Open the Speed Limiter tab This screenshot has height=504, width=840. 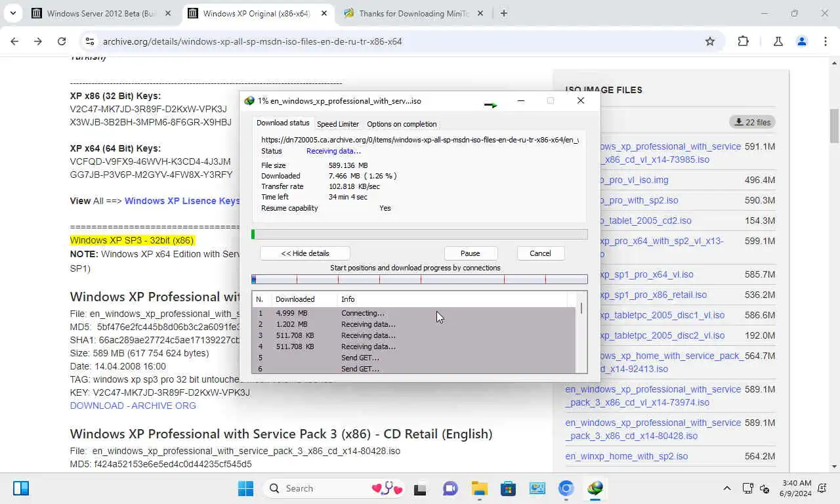click(338, 124)
